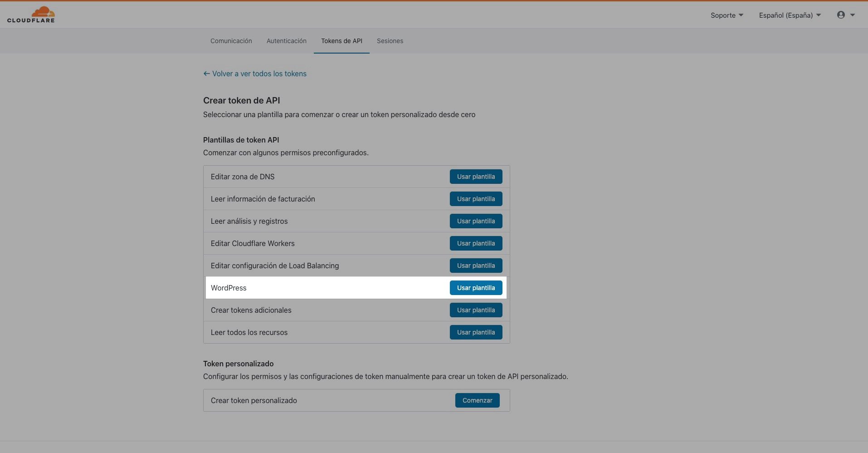868x453 pixels.
Task: Open the user account profile icon
Action: click(x=841, y=15)
